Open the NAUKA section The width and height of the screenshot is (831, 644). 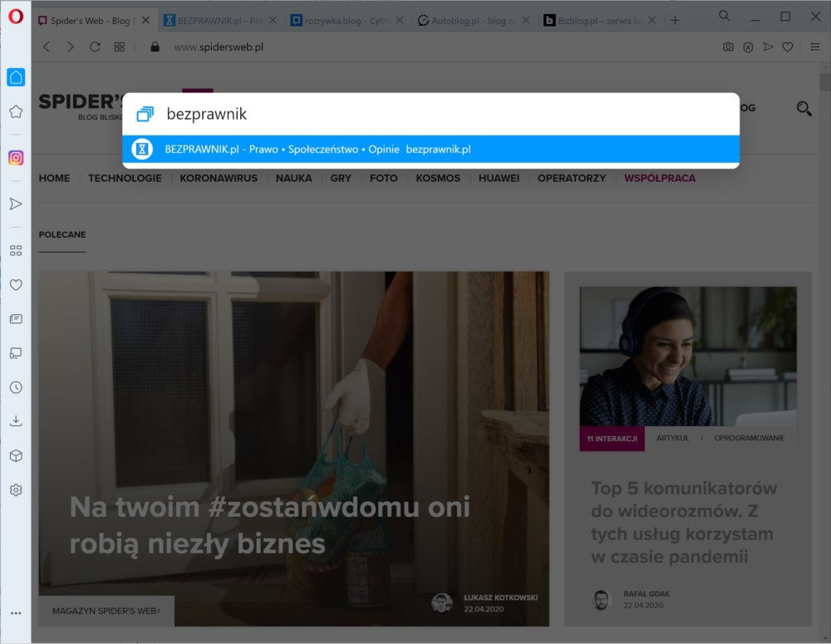point(293,179)
